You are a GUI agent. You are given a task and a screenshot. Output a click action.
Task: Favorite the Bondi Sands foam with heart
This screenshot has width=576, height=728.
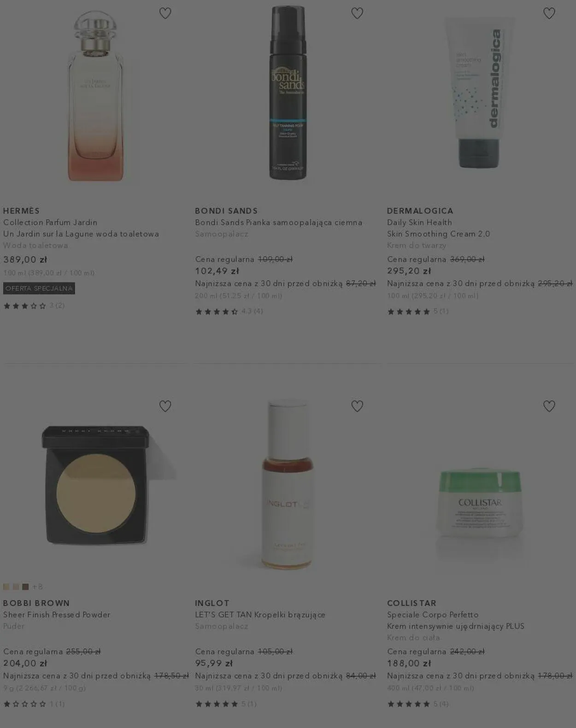[x=357, y=13]
